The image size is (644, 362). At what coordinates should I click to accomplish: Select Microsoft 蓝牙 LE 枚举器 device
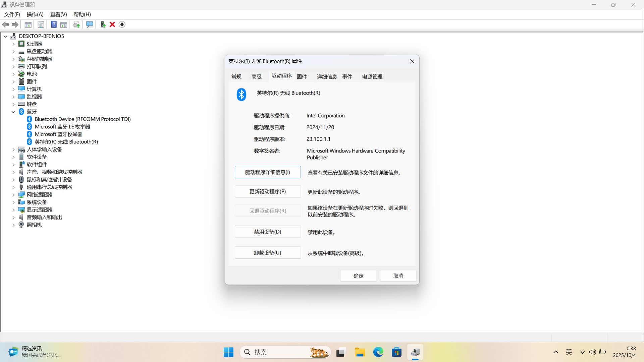tap(62, 127)
